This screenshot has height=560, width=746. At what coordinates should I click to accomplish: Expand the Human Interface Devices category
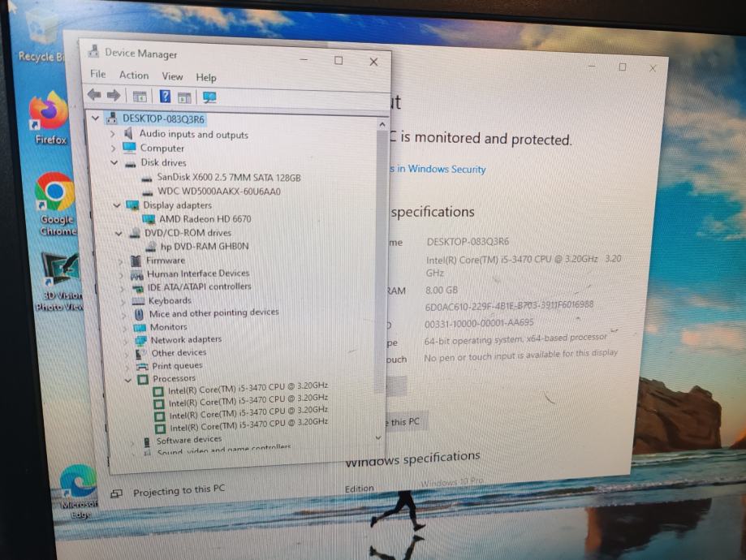tap(122, 275)
